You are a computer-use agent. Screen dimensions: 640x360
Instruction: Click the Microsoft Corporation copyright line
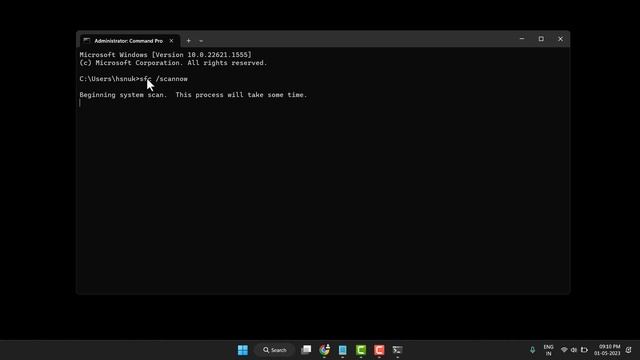click(x=173, y=63)
